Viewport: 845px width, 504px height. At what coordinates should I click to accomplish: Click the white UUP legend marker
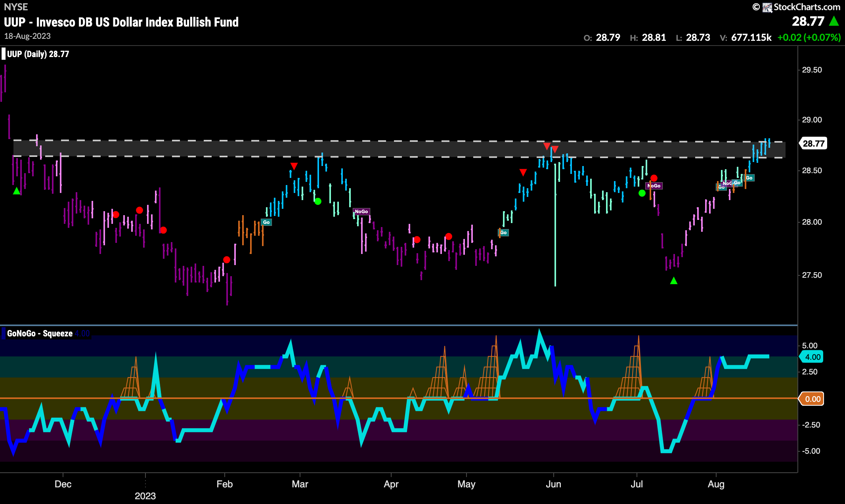click(4, 54)
